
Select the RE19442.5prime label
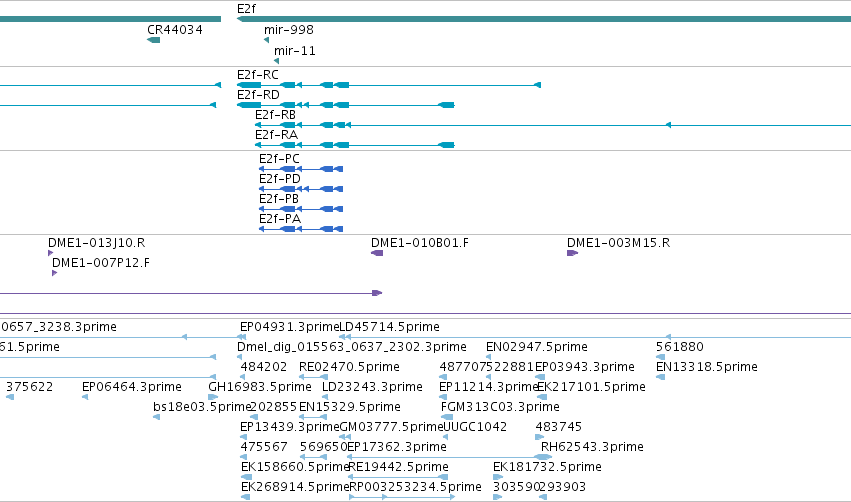[399, 468]
